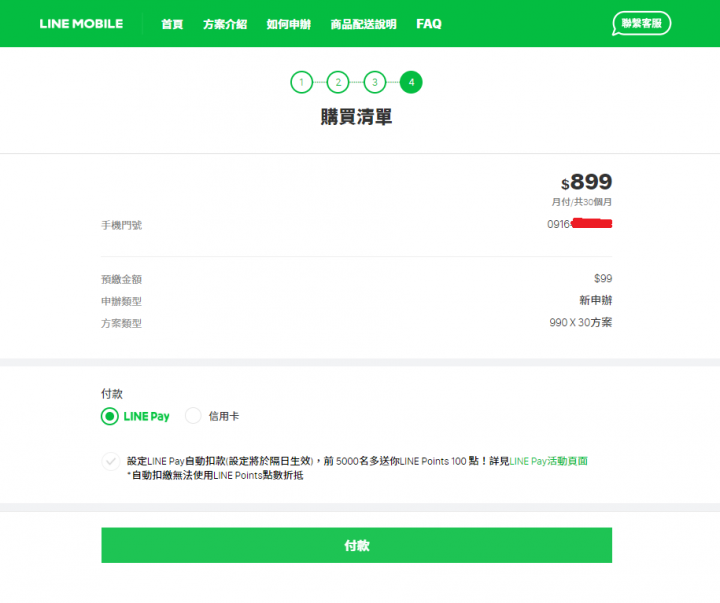
Task: Click the 聯繫客服 speech bubble button
Action: 641,23
